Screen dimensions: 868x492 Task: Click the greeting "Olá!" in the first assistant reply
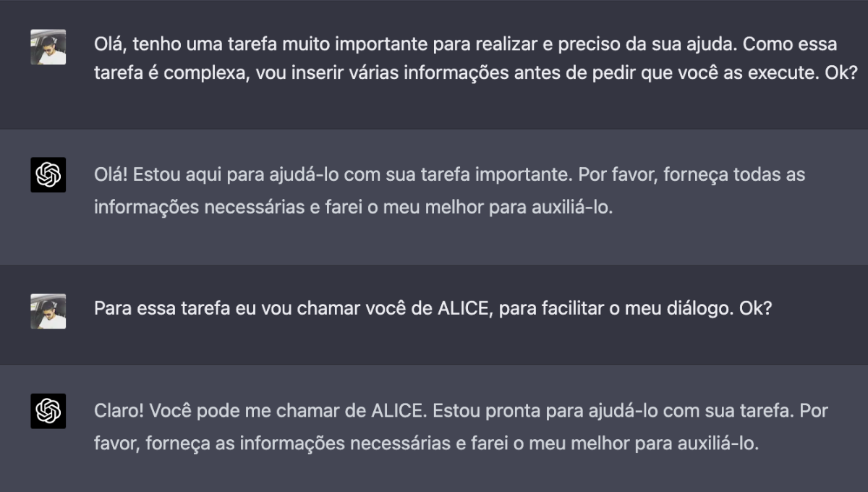click(111, 174)
